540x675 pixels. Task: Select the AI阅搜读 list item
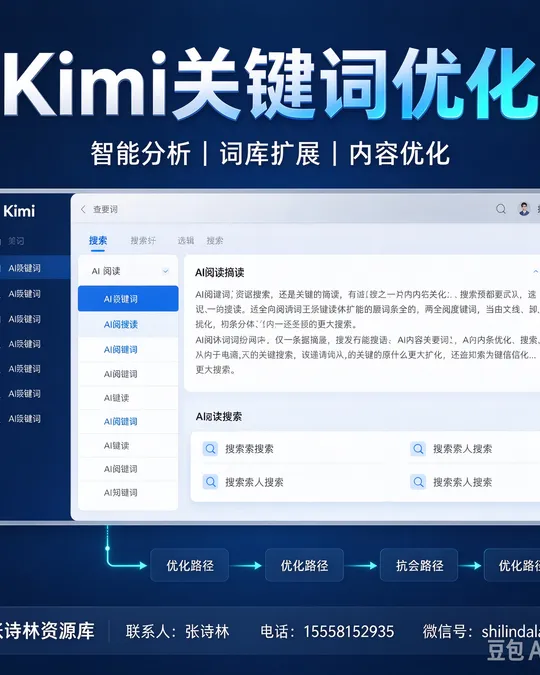click(128, 325)
